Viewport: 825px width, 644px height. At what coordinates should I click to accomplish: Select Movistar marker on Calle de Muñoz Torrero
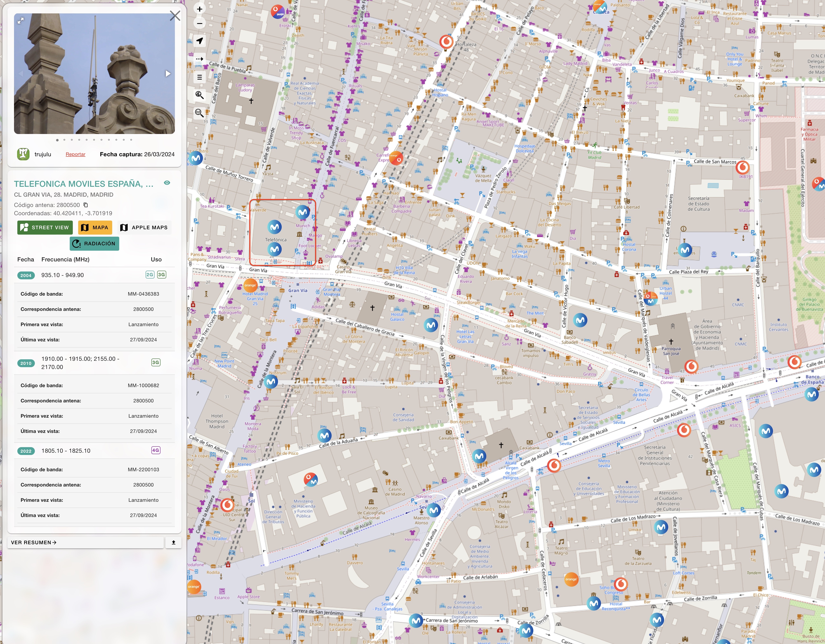click(x=196, y=158)
